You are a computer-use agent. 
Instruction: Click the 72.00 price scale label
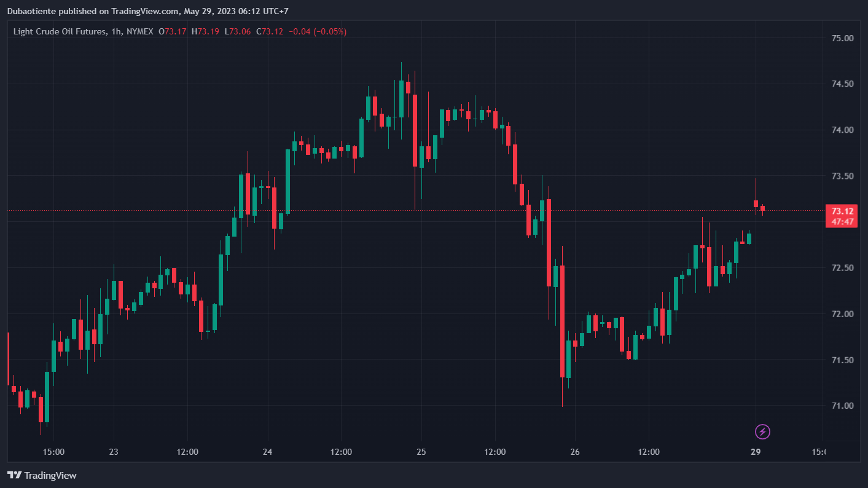pos(842,314)
